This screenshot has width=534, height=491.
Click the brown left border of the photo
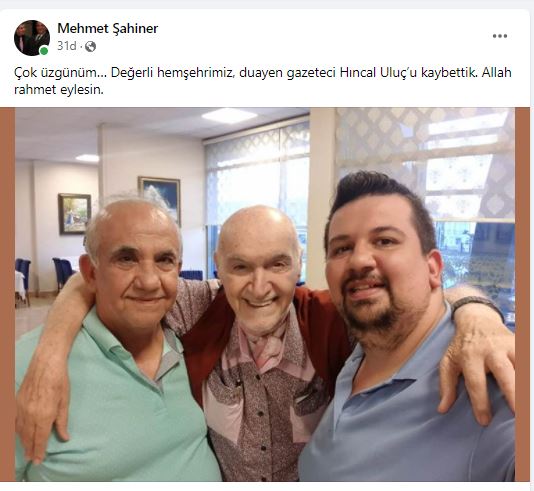click(7, 294)
